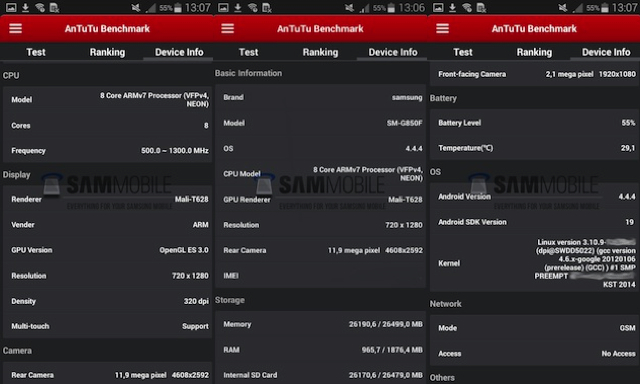
Task: Switch to Ranking tab in left screen
Action: (107, 52)
